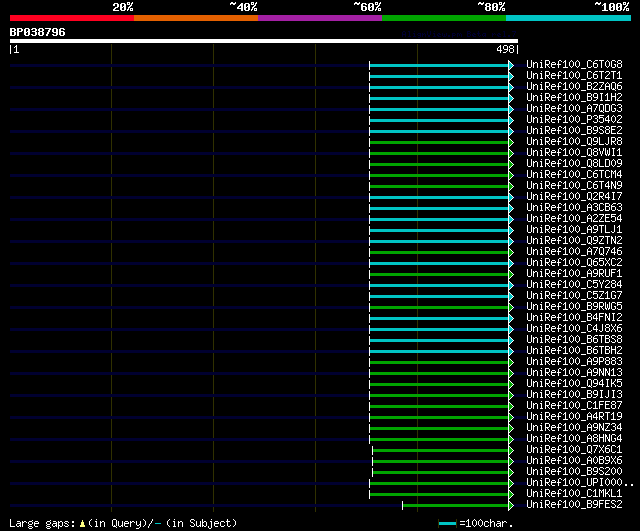Click the yellow large-gap marker in legend
This screenshot has width=640, height=531.
(82, 523)
